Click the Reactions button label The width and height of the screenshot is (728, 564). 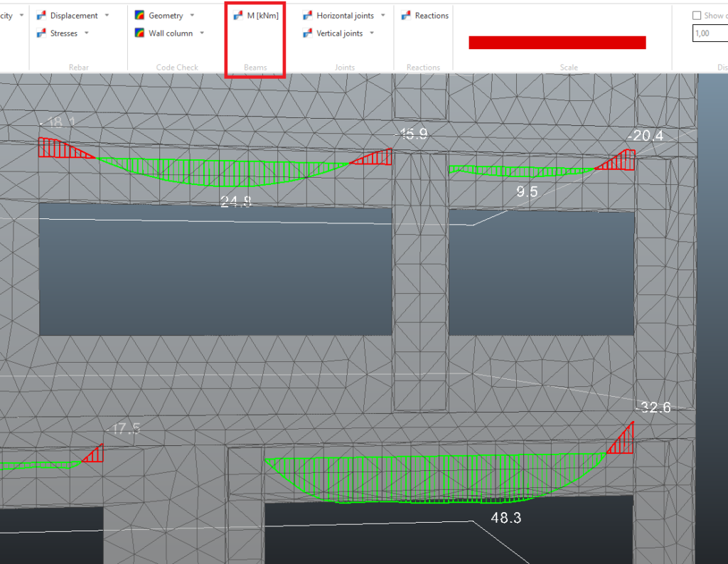tap(432, 16)
